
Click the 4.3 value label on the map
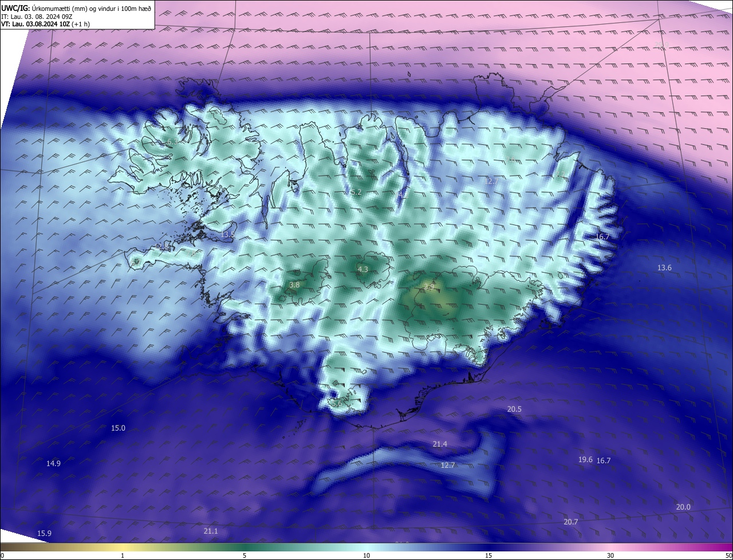click(362, 269)
